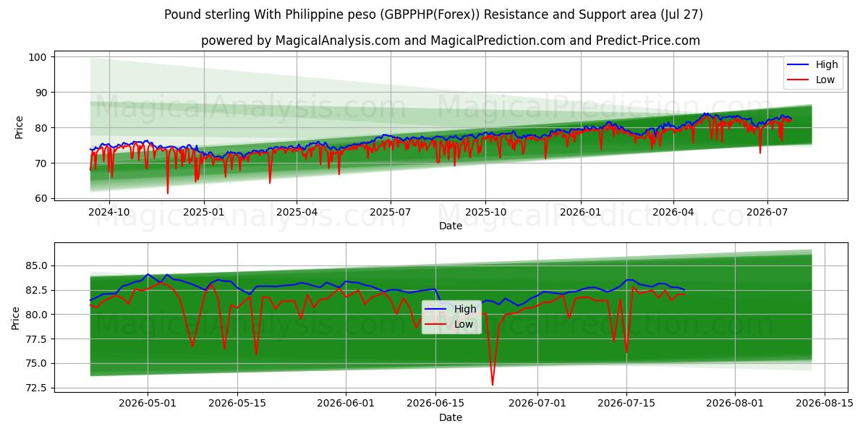The width and height of the screenshot is (868, 434).
Task: Click 'Low' in the bottom chart legend
Action: pyautogui.click(x=464, y=324)
